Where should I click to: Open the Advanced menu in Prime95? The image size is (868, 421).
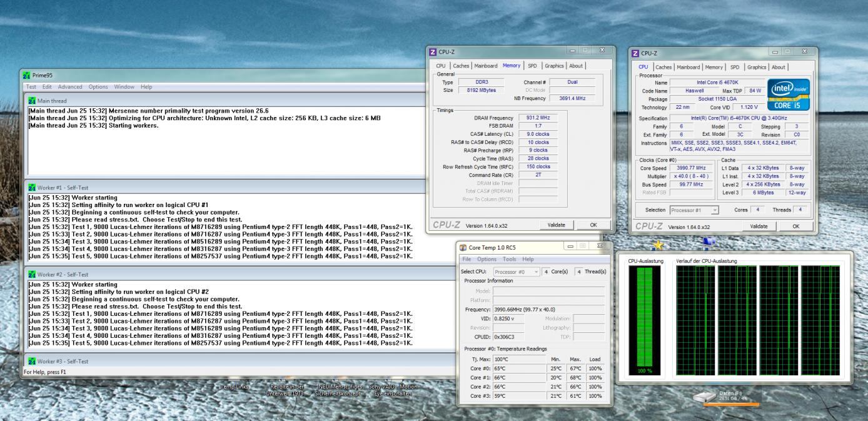[x=70, y=87]
